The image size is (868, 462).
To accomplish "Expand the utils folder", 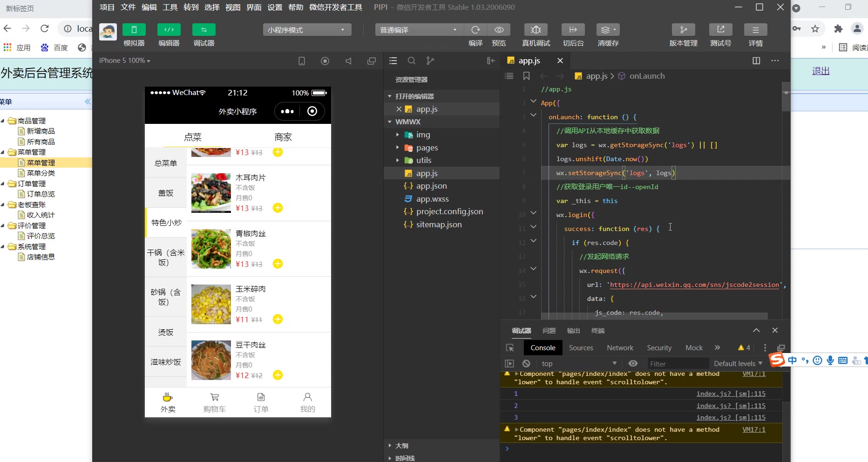I will [x=397, y=160].
